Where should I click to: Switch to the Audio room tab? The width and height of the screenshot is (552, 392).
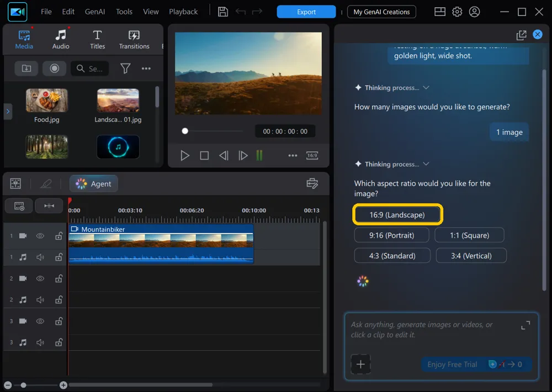coord(61,39)
